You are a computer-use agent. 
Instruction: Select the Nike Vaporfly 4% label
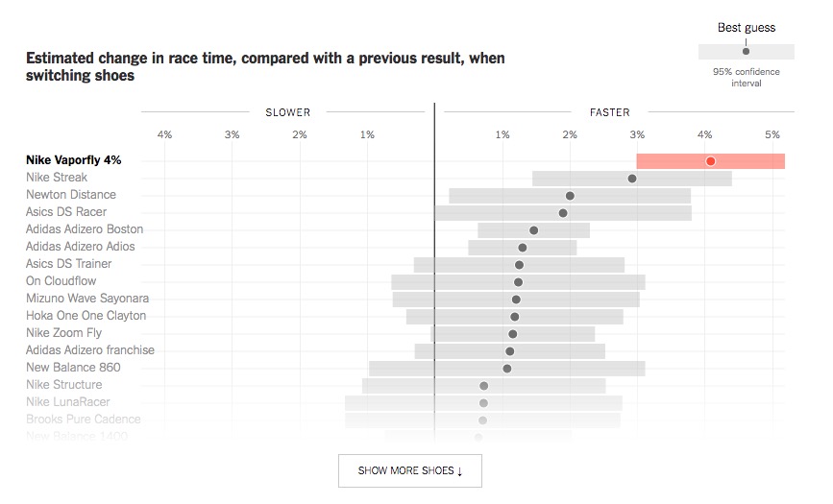click(74, 160)
